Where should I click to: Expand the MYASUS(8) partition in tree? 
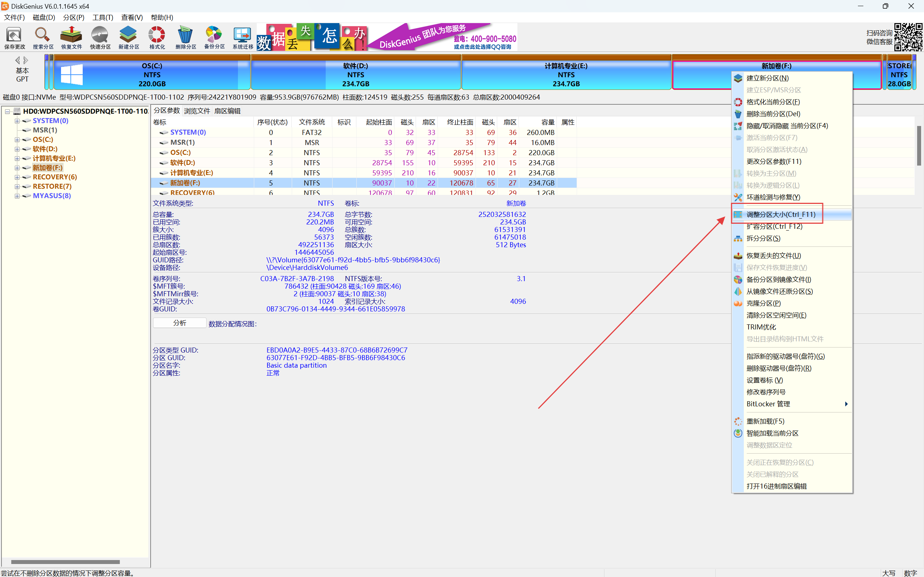coord(17,196)
